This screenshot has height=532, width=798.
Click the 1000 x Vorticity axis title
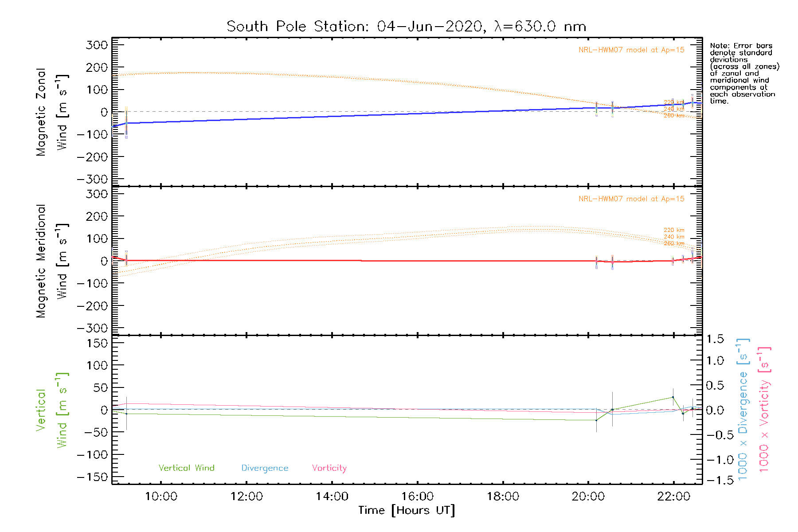764,410
